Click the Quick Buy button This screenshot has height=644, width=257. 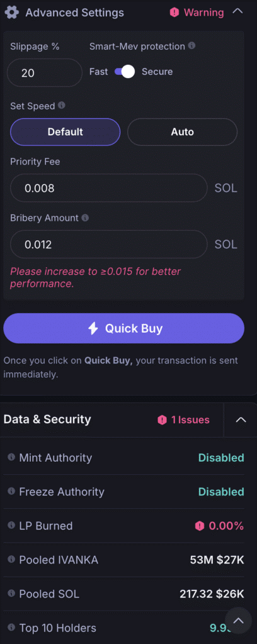tap(123, 328)
